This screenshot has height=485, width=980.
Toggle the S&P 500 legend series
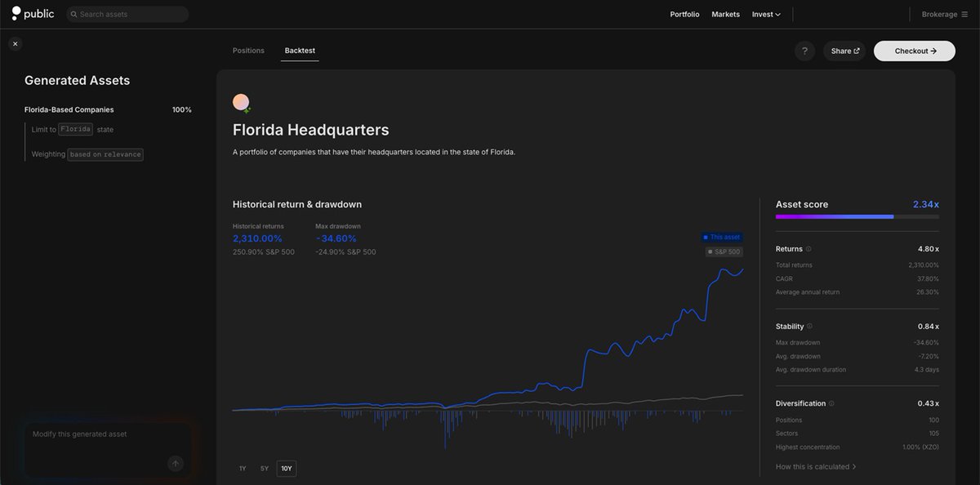coord(724,251)
